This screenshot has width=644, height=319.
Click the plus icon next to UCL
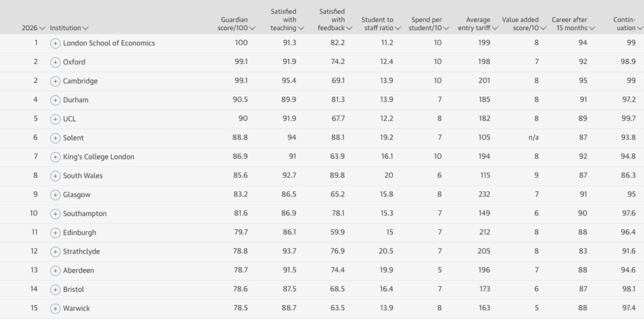point(55,119)
